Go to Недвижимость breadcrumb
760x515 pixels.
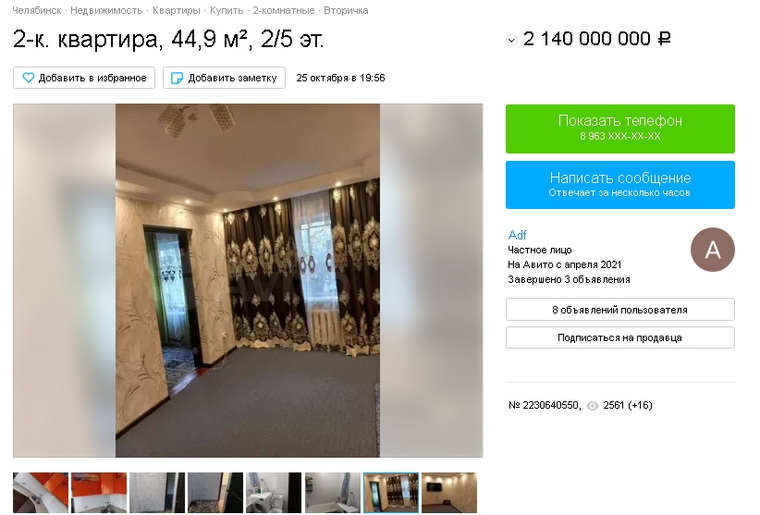tap(107, 10)
